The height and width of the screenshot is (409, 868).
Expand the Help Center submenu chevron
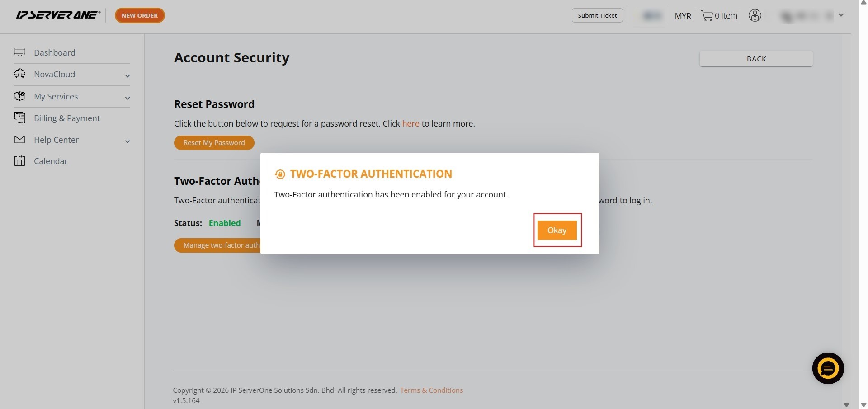pyautogui.click(x=127, y=141)
